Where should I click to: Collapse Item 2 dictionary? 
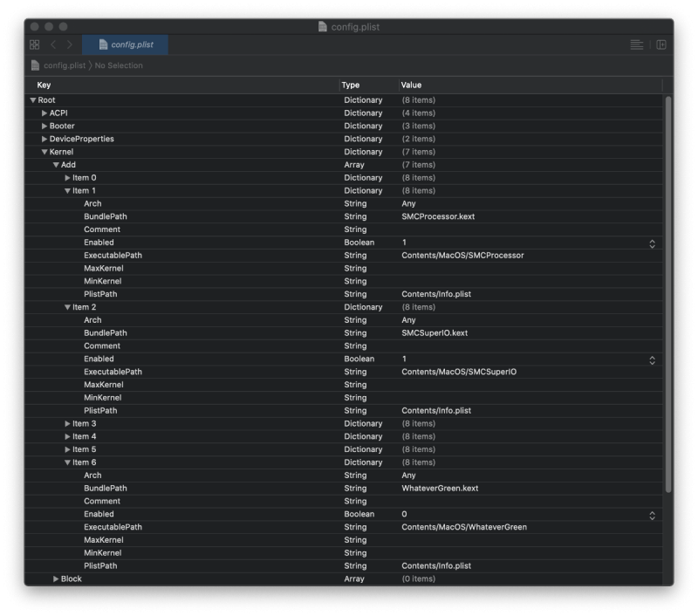(68, 307)
